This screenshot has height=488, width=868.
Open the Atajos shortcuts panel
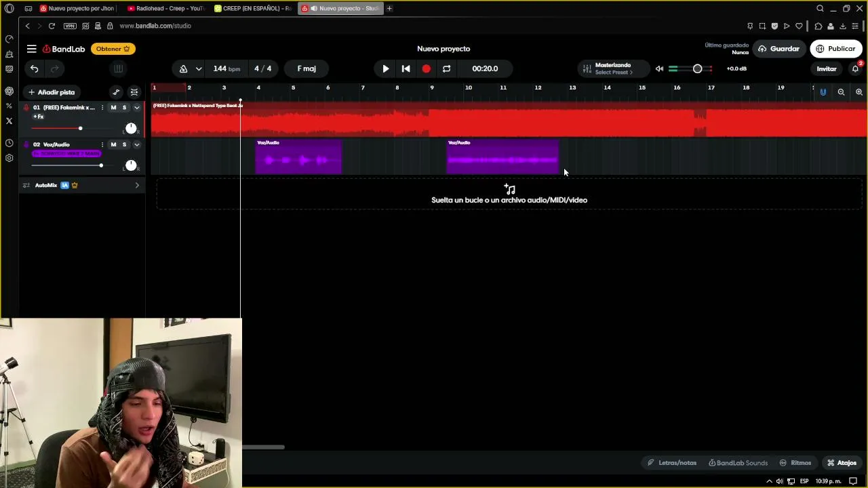pos(842,463)
